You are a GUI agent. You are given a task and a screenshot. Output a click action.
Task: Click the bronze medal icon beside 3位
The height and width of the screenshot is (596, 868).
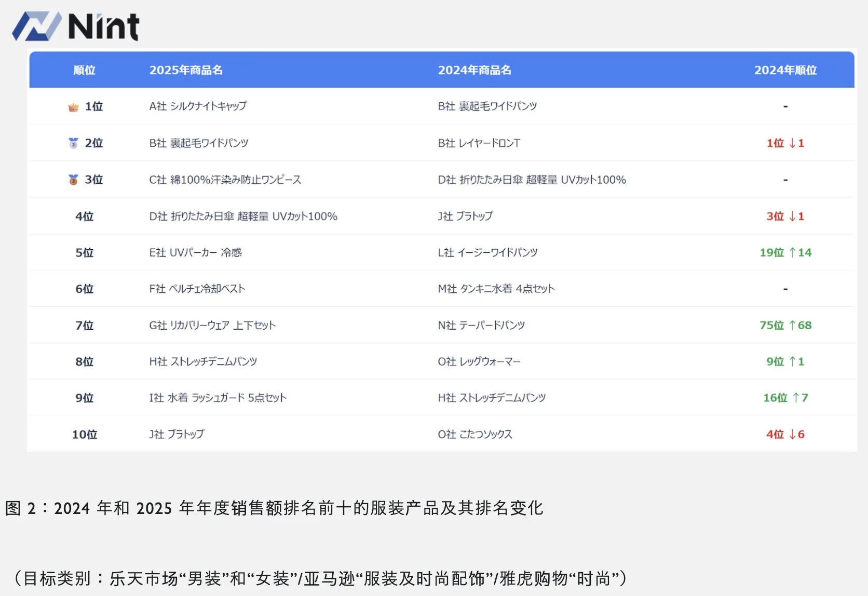point(73,180)
